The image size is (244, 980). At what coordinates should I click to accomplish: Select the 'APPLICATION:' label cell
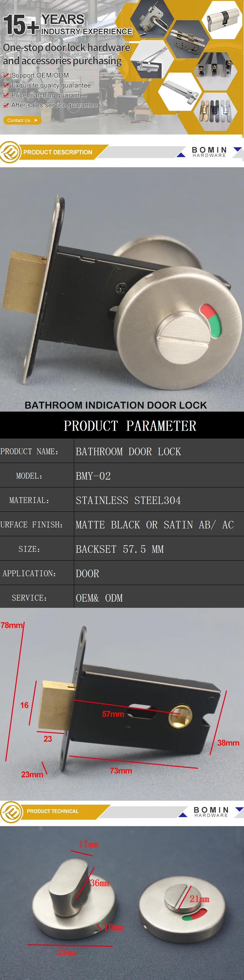point(36,573)
